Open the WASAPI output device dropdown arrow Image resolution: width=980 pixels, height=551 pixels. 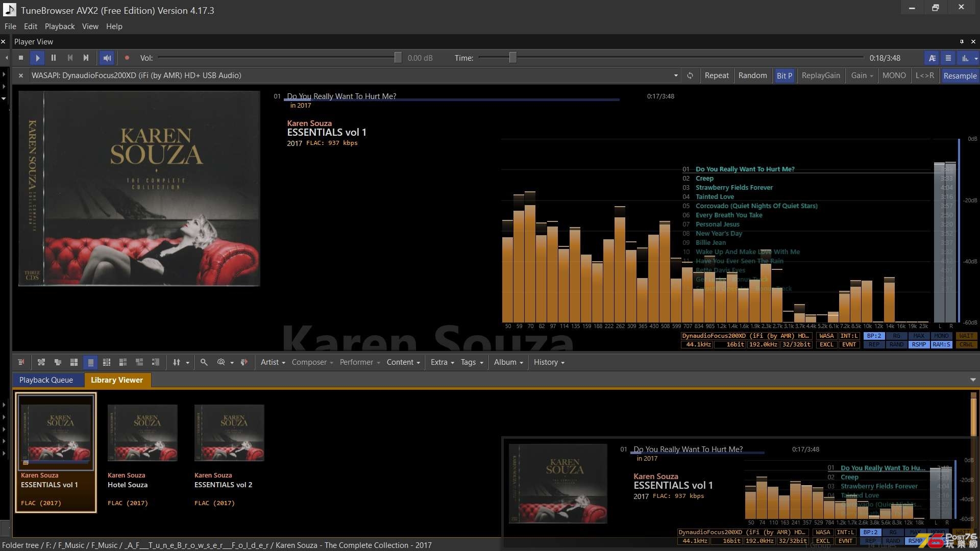pyautogui.click(x=676, y=76)
